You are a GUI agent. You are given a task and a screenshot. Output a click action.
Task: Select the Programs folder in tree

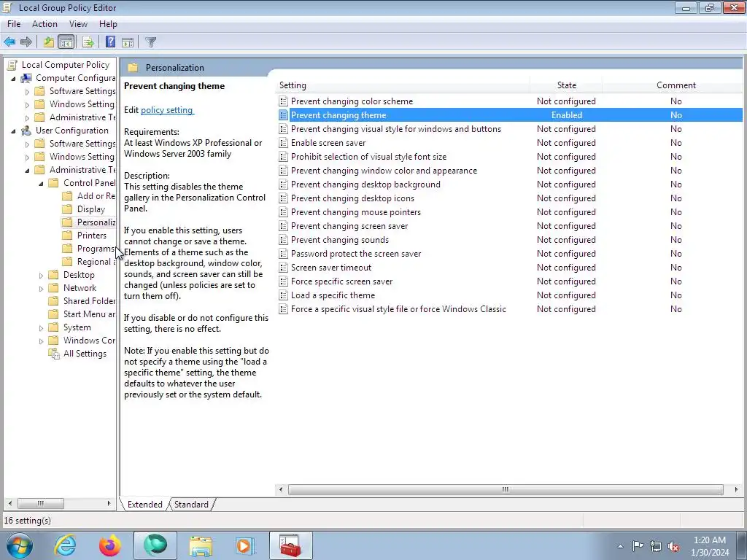coord(96,249)
